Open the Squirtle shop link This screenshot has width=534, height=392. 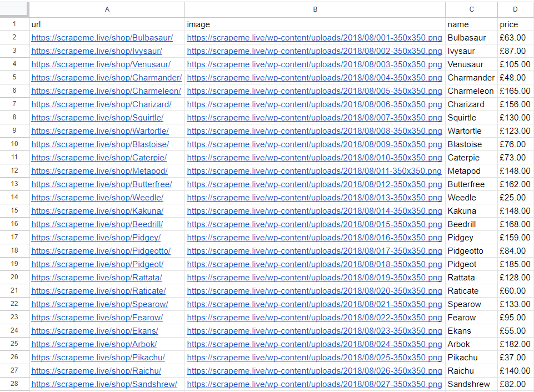97,118
